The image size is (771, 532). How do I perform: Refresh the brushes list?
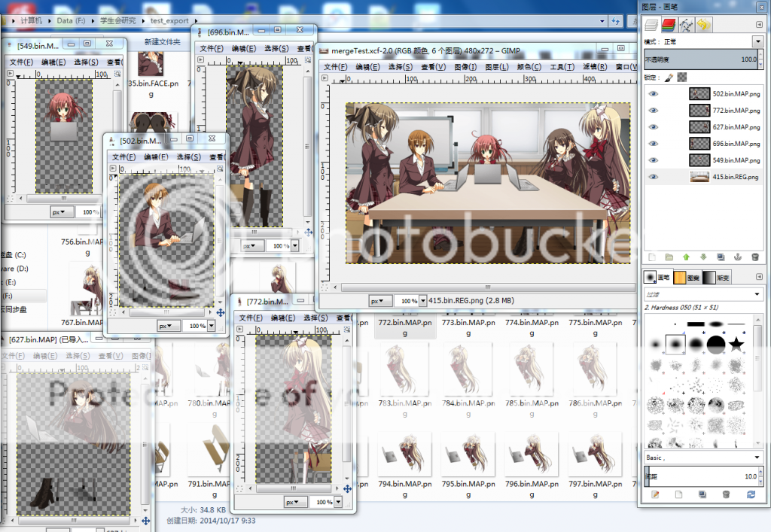pos(751,494)
